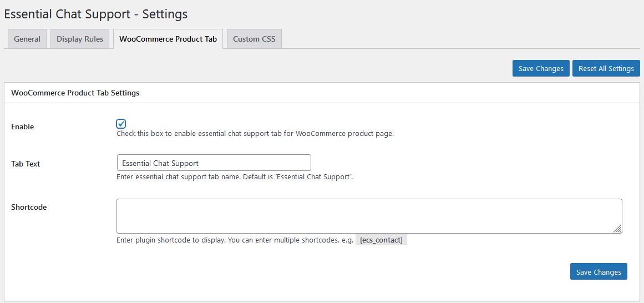
Task: Click the Tab Text label
Action: point(26,164)
